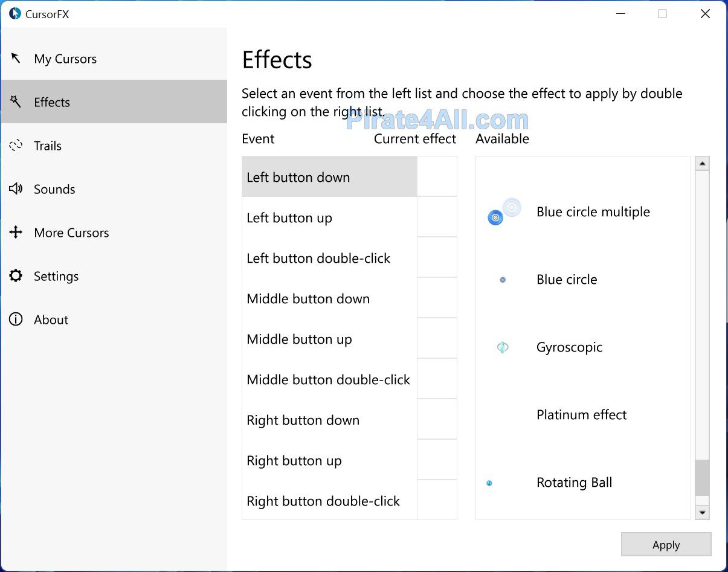
Task: Click the About info icon
Action: pos(16,320)
